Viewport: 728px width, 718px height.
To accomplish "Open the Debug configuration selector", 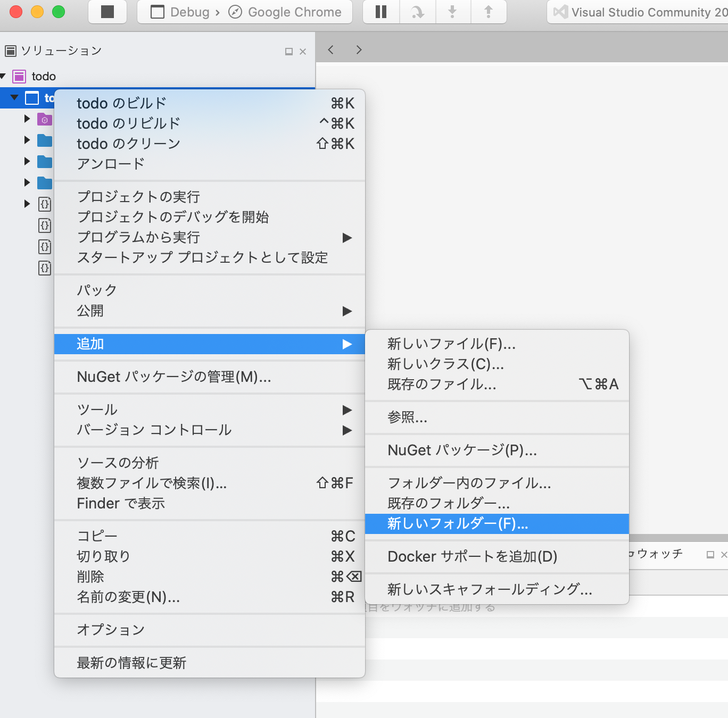I will click(x=180, y=12).
